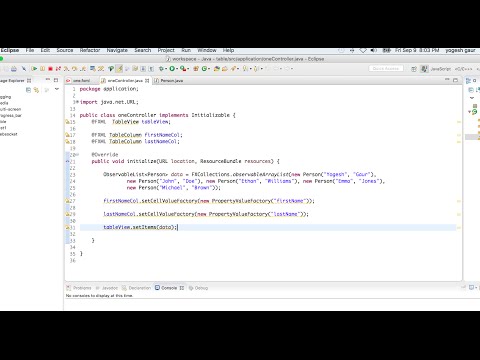Viewport: 480px width, 360px height.
Task: Open the Debug launch dropdown arrow
Action: pos(166,69)
